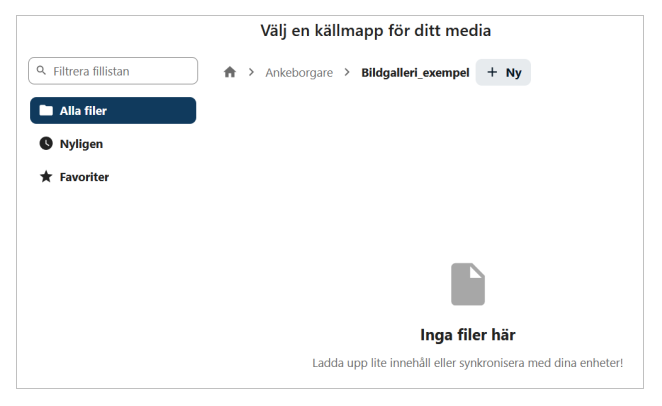Click the Bildgalleri_exempel breadcrumb

(x=415, y=72)
